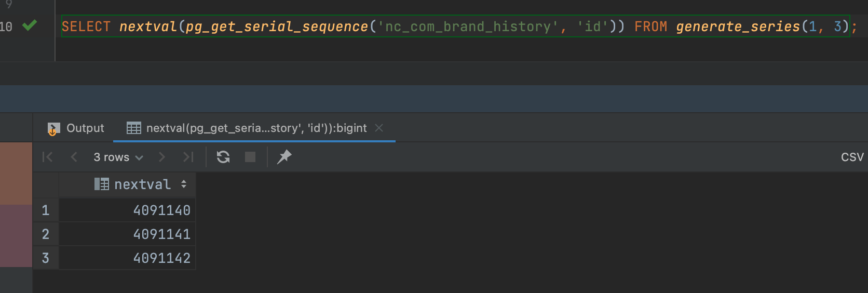Reload the query result page
Viewport: 868px width, 293px height.
223,157
